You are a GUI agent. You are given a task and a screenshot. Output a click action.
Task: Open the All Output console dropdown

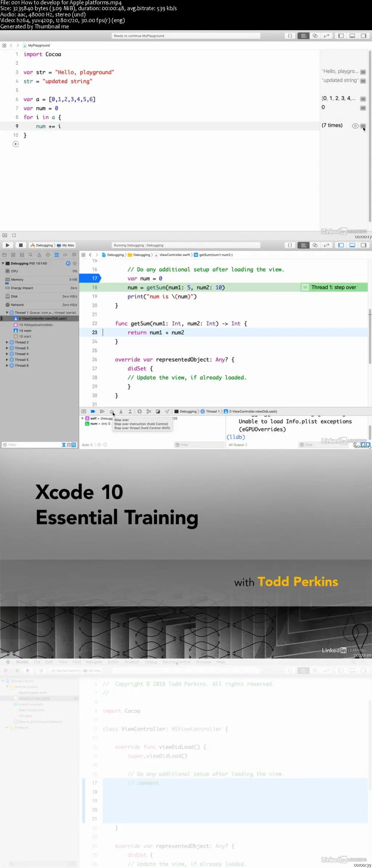pyautogui.click(x=238, y=445)
